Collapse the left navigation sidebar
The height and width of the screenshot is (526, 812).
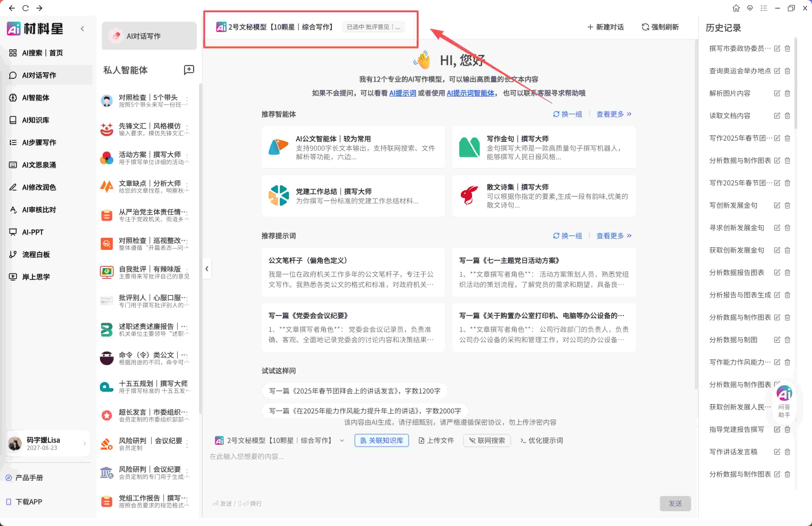click(x=82, y=29)
